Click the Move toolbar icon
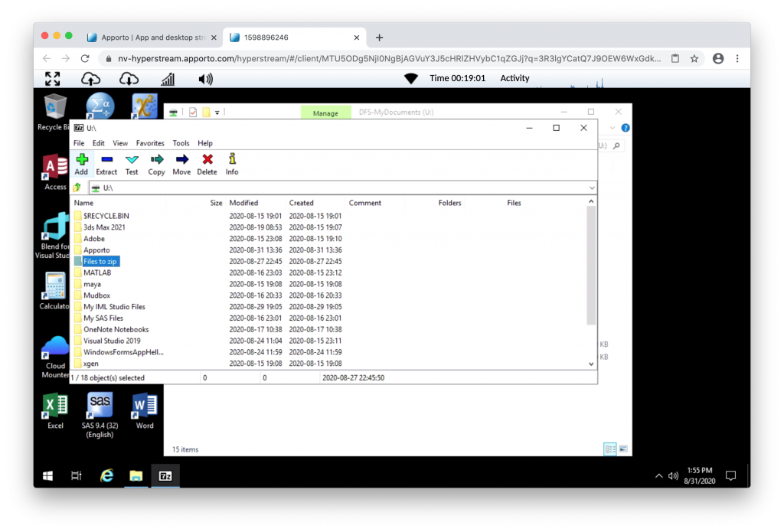 [181, 163]
